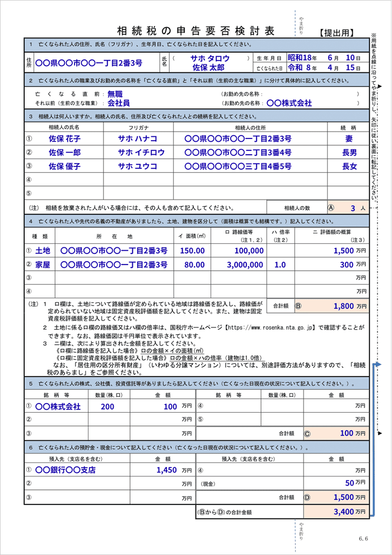This screenshot has height=555, width=392.
Task: Click the Ⓐ heir count value 3人
Action: click(348, 208)
